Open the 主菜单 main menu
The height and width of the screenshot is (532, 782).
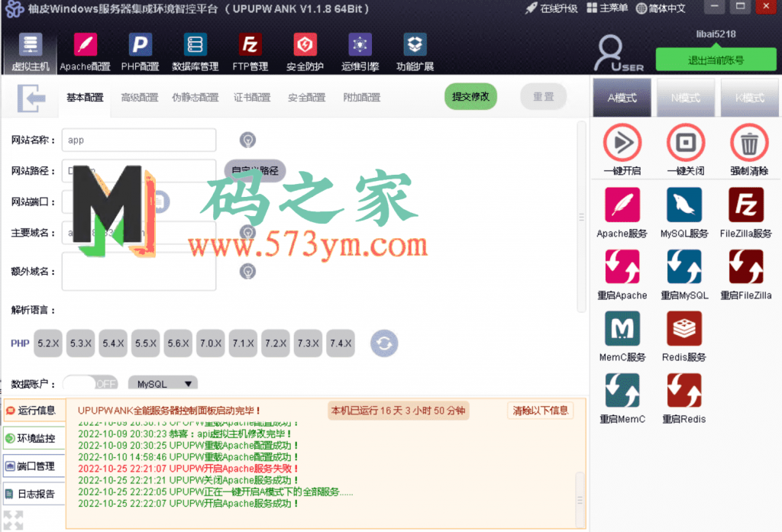pos(607,8)
